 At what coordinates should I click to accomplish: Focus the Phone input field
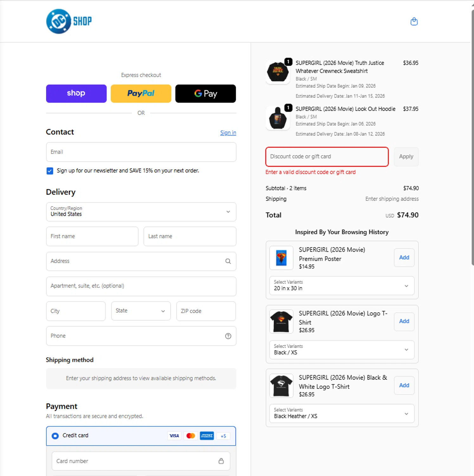tap(141, 336)
